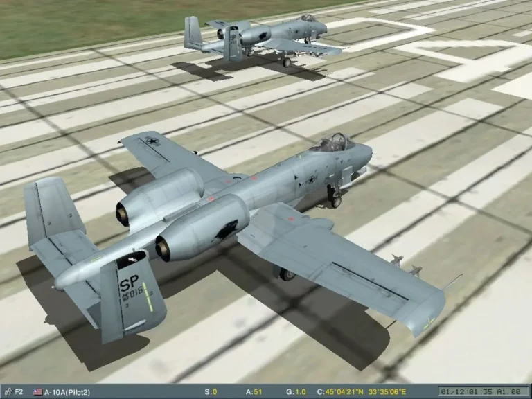532x399 pixels.
Task: Click the A-10A(Pilot2) aircraft name
Action: click(67, 393)
